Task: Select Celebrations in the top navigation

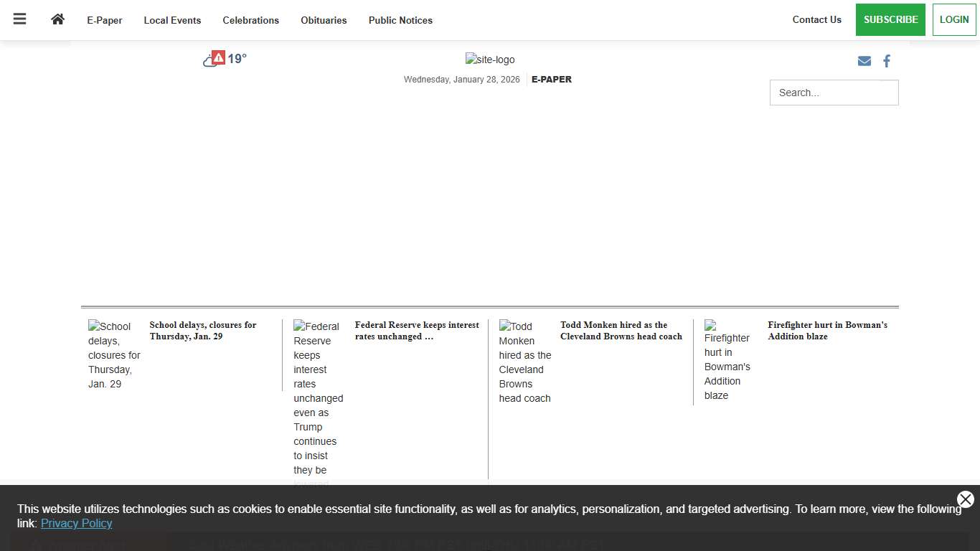Action: pyautogui.click(x=250, y=20)
